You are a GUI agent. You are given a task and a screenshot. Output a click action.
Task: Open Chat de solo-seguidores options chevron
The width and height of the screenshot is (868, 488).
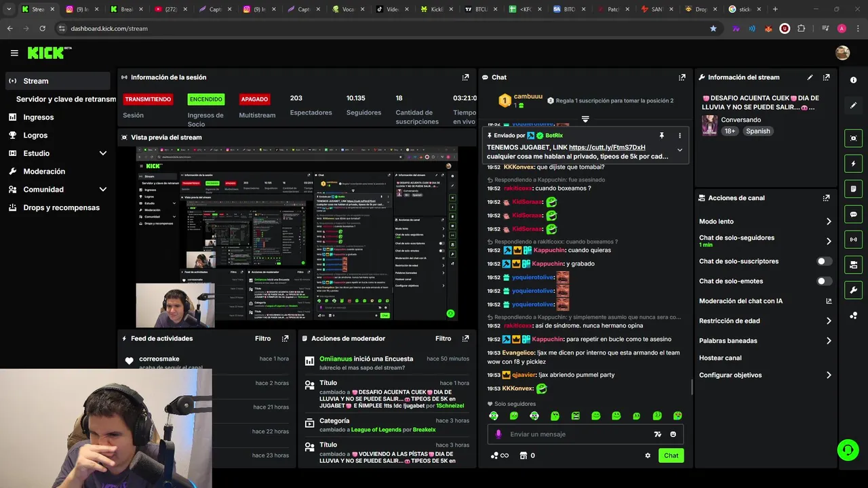click(829, 241)
